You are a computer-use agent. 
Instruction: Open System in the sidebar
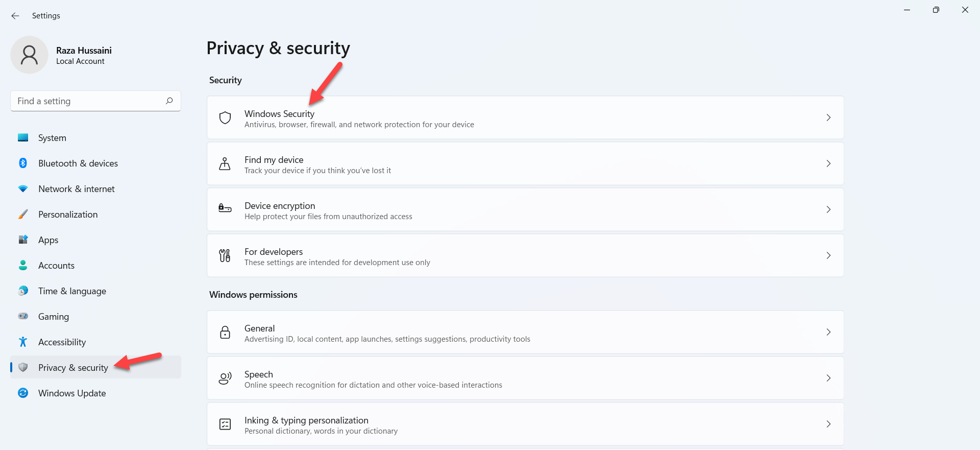point(52,138)
